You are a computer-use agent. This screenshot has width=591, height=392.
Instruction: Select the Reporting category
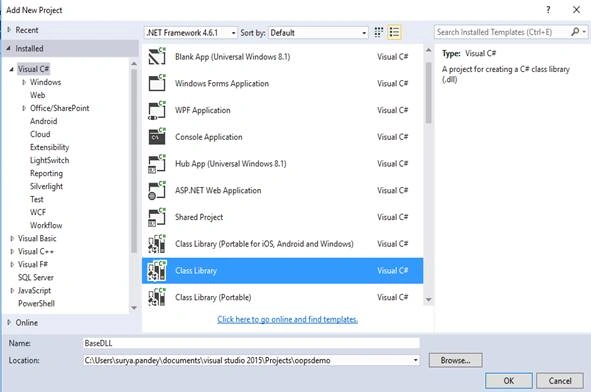[46, 173]
